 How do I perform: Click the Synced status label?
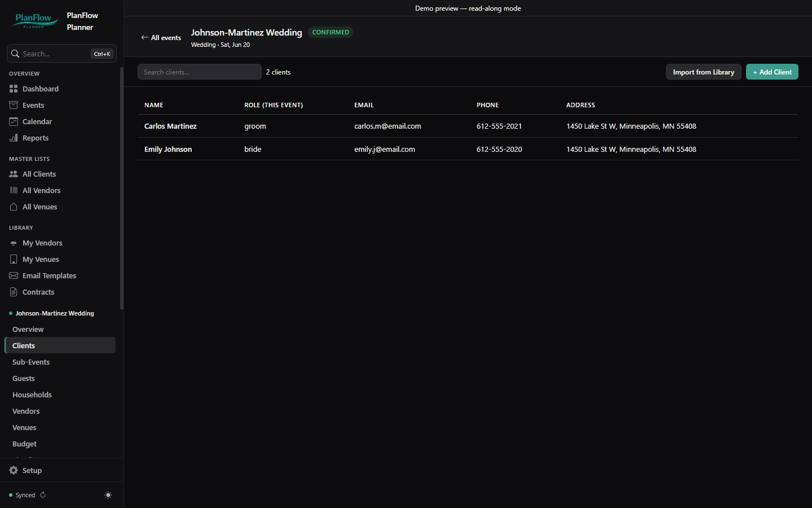click(25, 495)
